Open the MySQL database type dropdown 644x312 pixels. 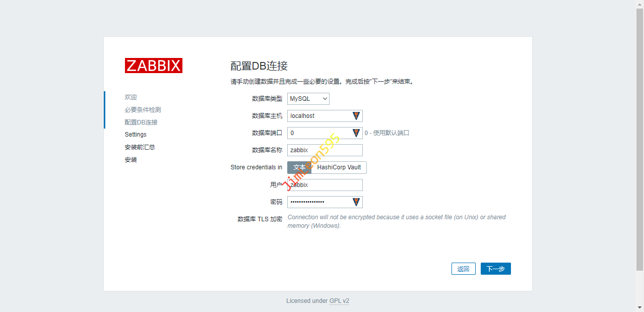coord(308,99)
